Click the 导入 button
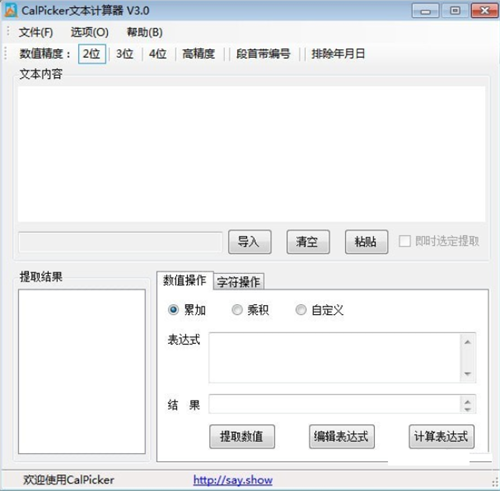This screenshot has height=491, width=500. pos(250,242)
